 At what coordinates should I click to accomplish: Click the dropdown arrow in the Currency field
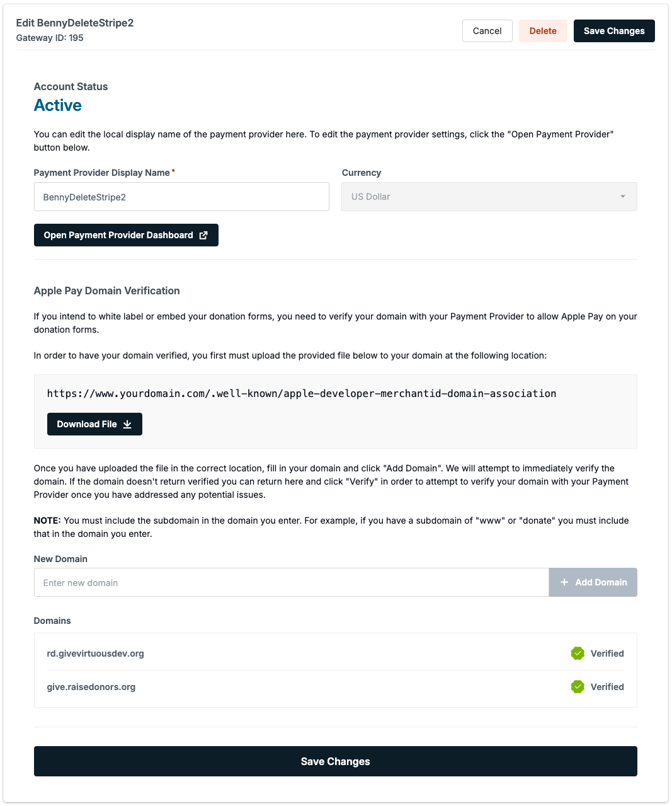pos(623,197)
